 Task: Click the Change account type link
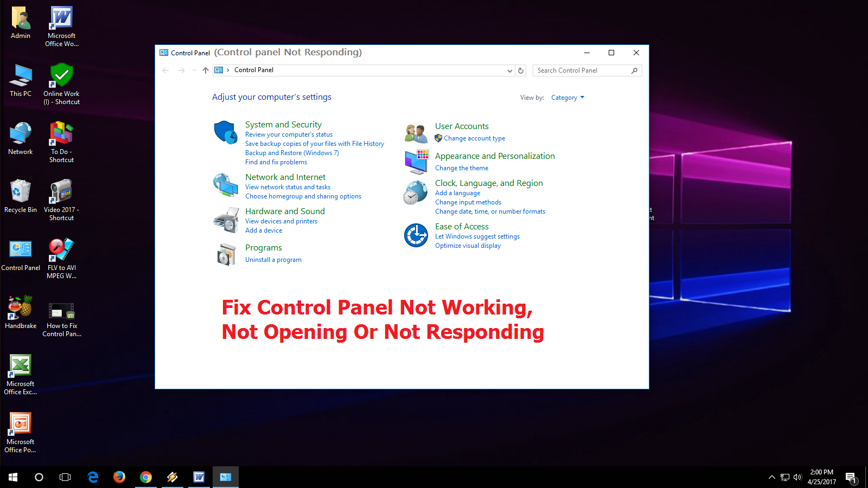[x=474, y=138]
